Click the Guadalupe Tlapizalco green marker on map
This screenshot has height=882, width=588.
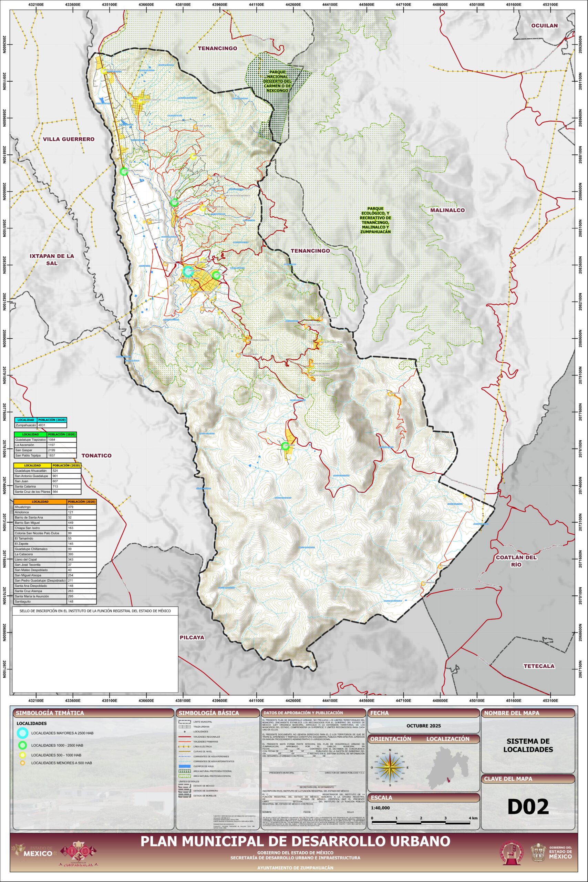(x=123, y=171)
